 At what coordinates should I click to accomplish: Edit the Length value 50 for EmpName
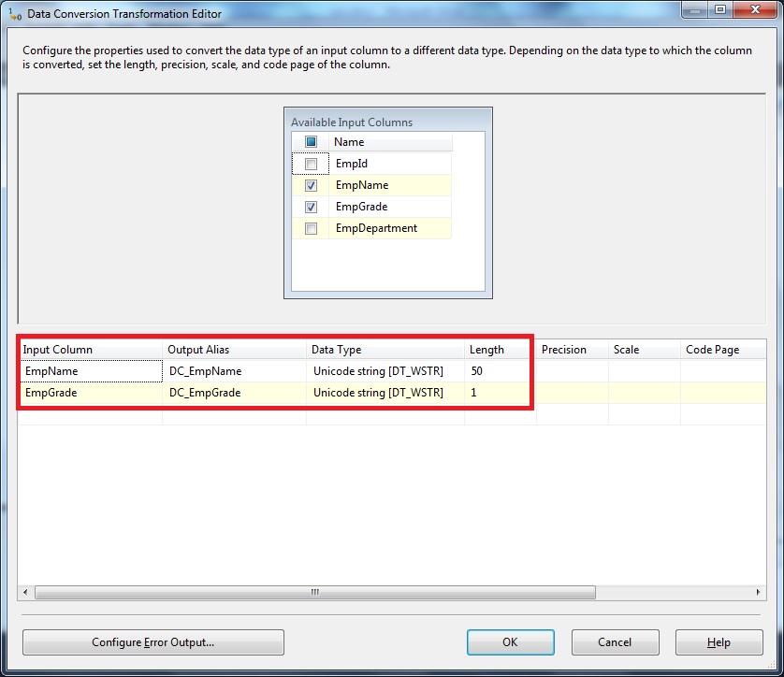click(x=496, y=370)
